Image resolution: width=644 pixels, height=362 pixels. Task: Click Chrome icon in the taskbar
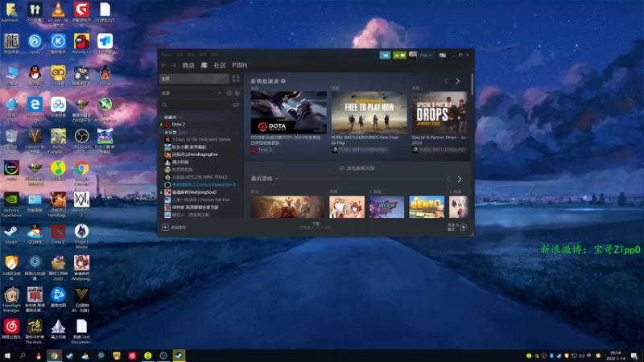(x=54, y=356)
